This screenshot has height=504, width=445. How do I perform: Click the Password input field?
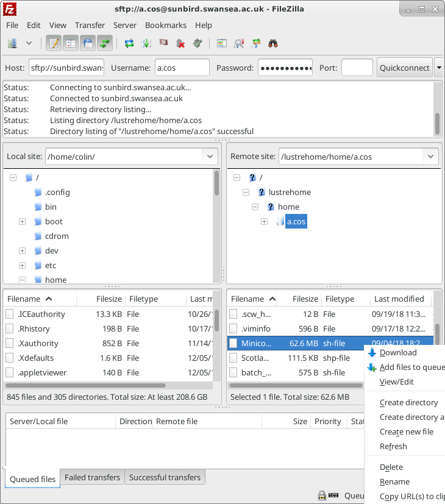[285, 68]
